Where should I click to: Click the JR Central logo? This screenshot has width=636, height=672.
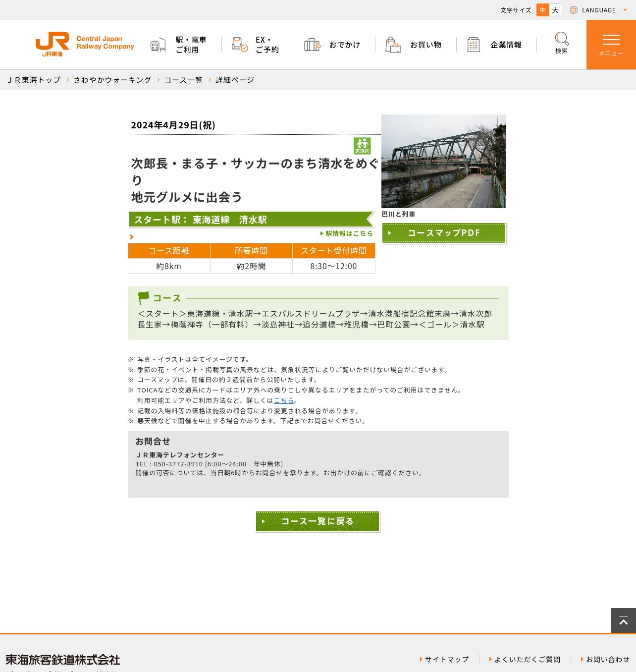[x=85, y=44]
